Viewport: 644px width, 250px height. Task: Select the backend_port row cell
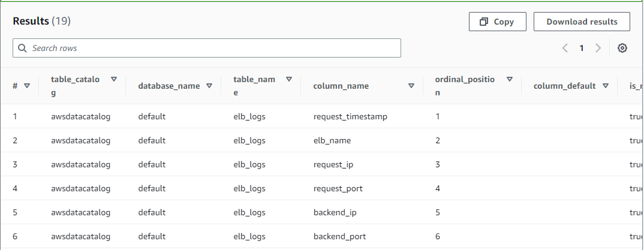pos(339,236)
